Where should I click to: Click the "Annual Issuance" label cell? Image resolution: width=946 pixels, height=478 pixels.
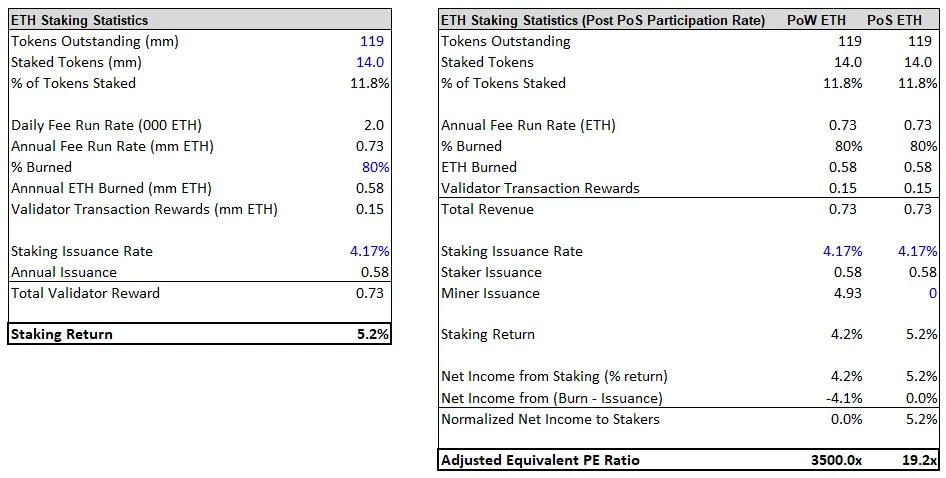pos(64,272)
